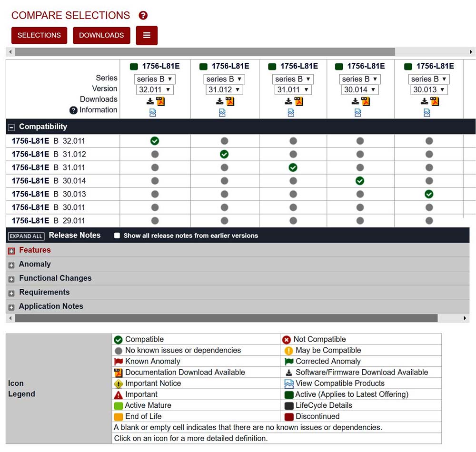Open the 31.012 version dropdown
476x452 pixels.
click(x=224, y=90)
